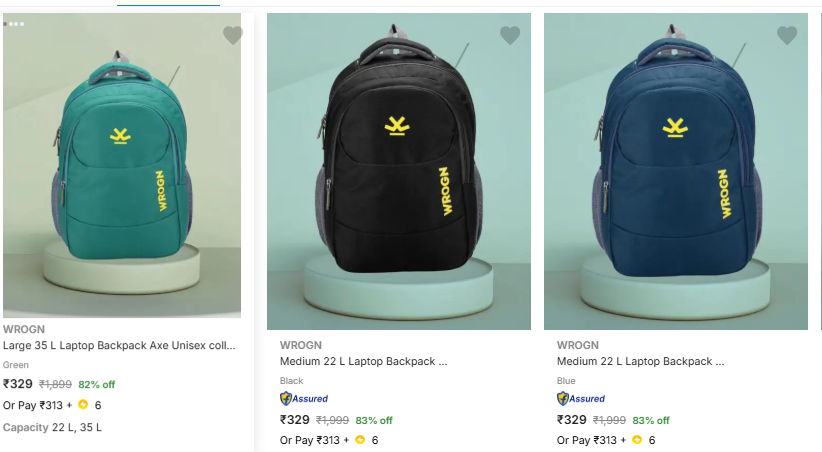822x452 pixels.
Task: Add the green backpack to wishlist
Action: [x=233, y=36]
